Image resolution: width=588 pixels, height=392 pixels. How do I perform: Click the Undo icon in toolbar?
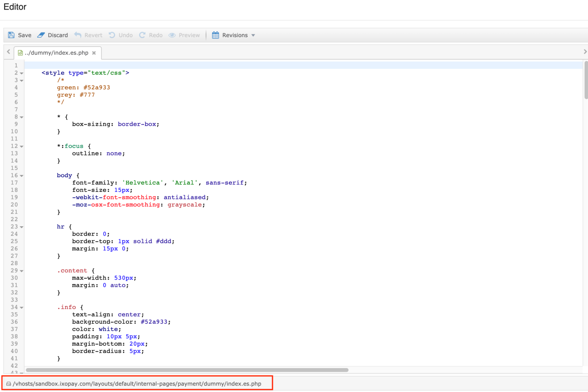point(112,35)
